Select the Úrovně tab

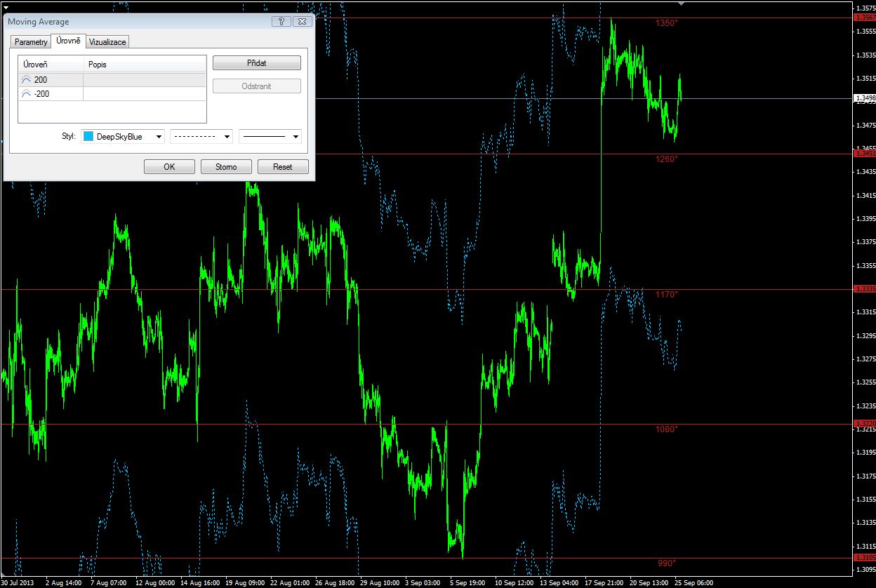click(68, 41)
